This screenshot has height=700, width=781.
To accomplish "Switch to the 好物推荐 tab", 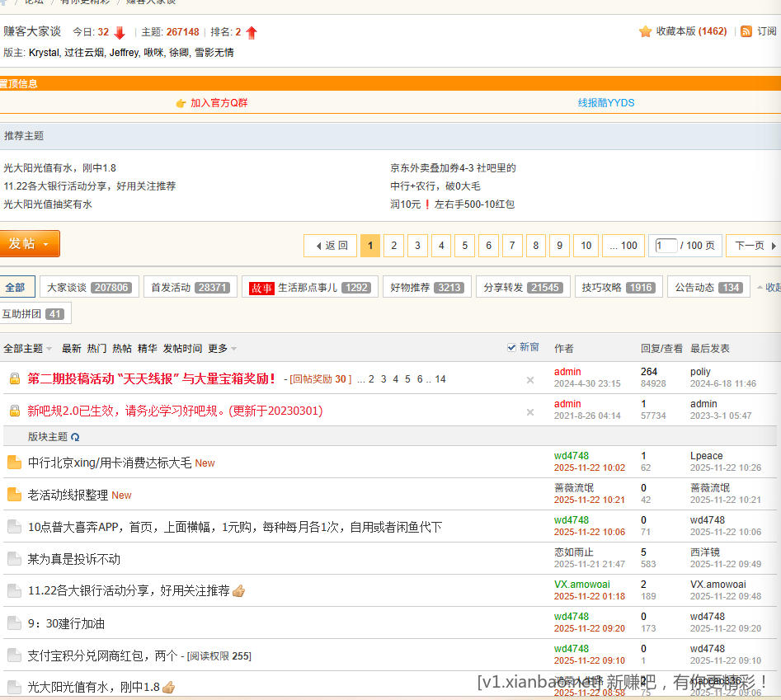I will click(x=412, y=287).
